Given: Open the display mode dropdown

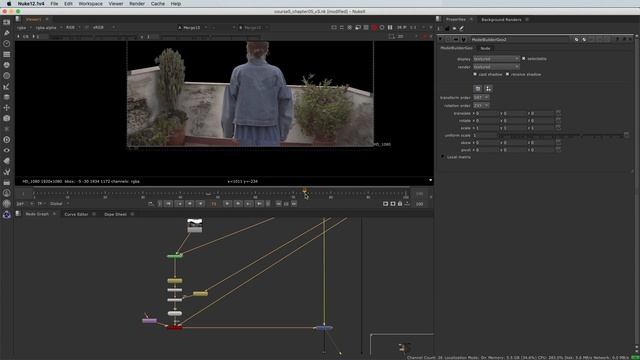Looking at the screenshot, I should [496, 59].
